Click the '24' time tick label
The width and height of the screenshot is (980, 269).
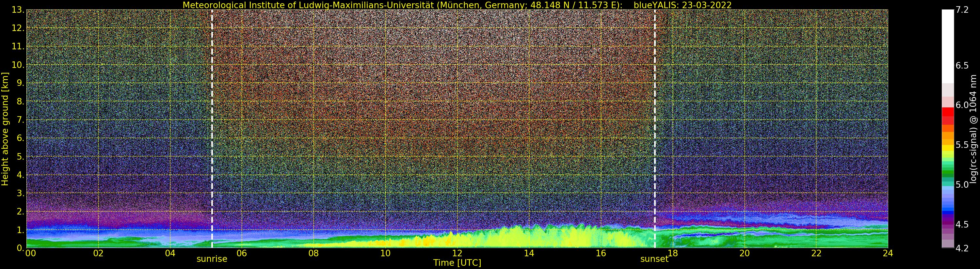pyautogui.click(x=888, y=253)
